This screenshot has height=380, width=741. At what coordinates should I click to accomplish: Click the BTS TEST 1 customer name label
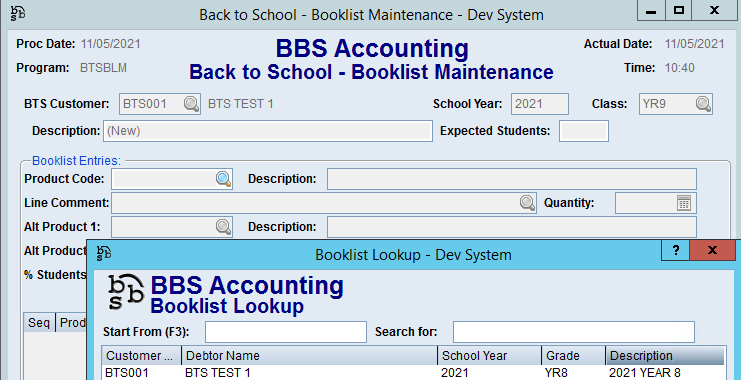tap(241, 104)
